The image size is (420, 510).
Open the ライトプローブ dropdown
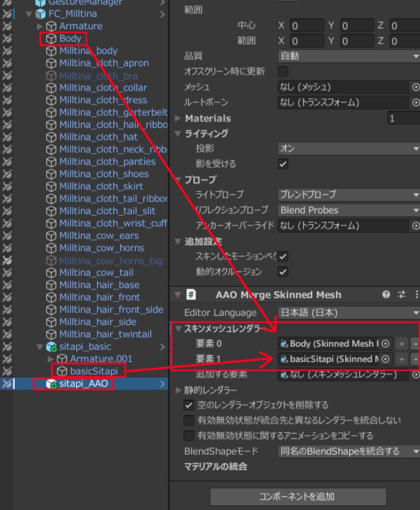349,195
